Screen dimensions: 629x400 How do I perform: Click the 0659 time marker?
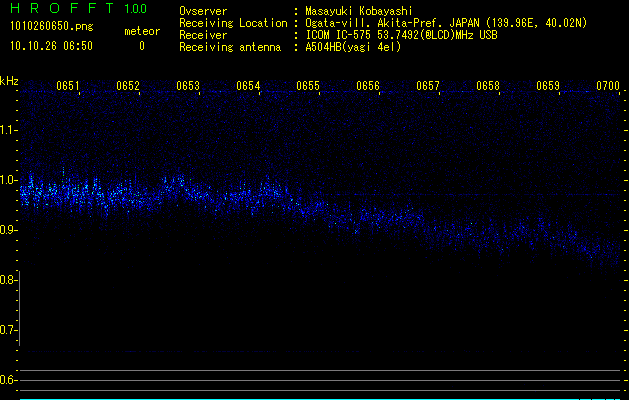[x=548, y=86]
